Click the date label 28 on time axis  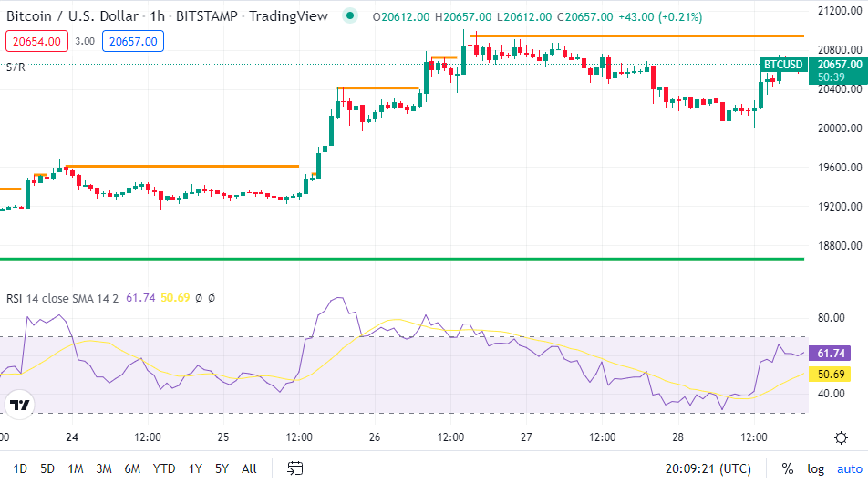click(x=678, y=437)
